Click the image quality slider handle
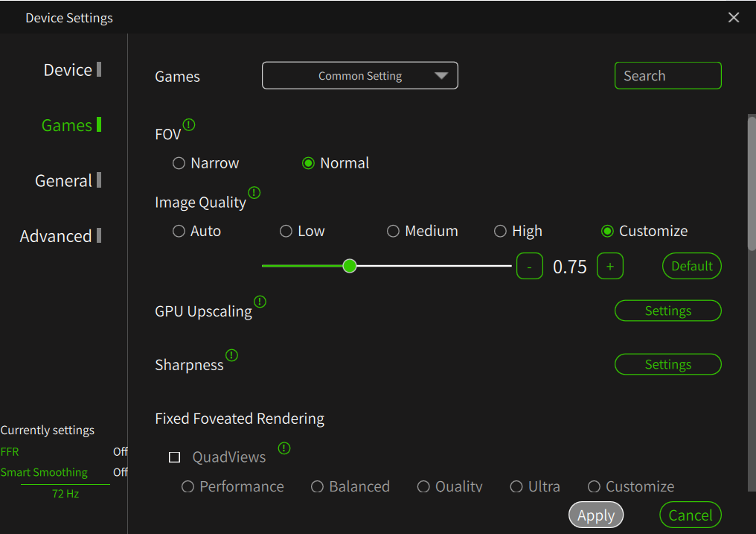 click(350, 266)
